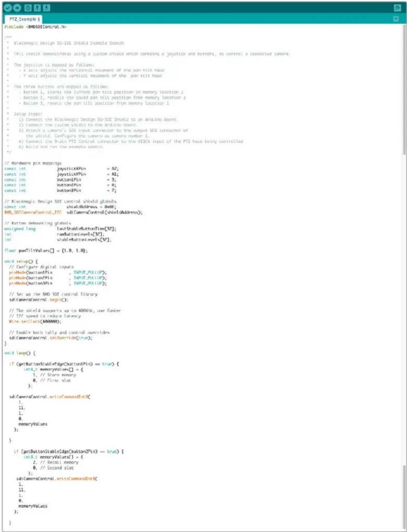This screenshot has width=407, height=532.
Task: Click the float panTiltValues[] line
Action: (46, 251)
